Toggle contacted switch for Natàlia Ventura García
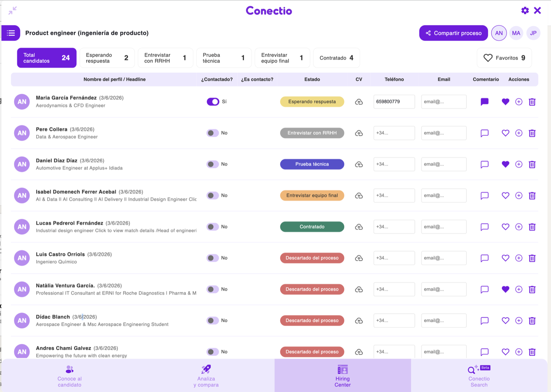The width and height of the screenshot is (551, 392). (x=213, y=289)
